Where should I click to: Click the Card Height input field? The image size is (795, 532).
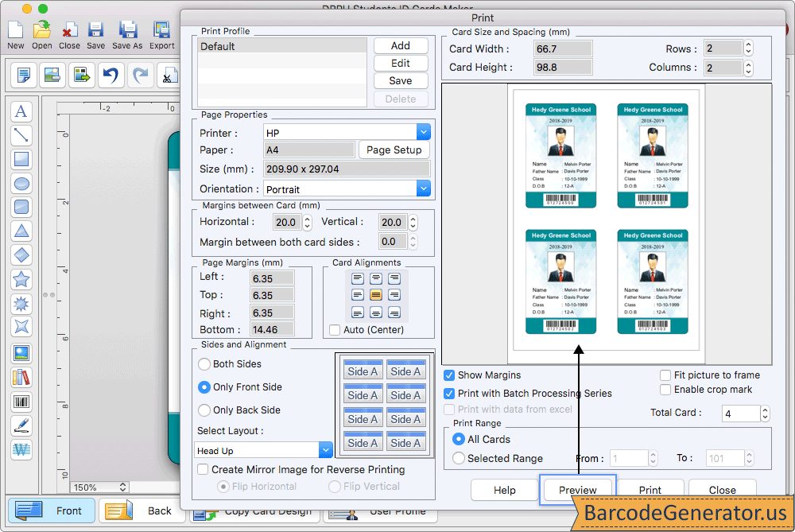click(563, 68)
